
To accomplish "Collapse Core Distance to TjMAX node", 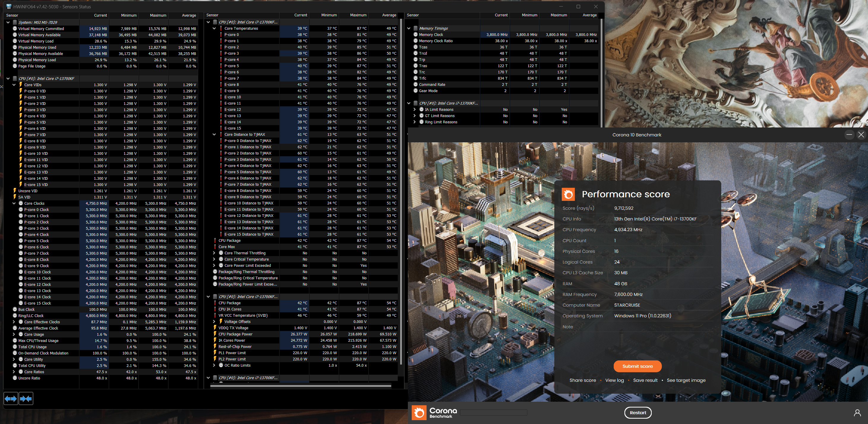I will [x=214, y=135].
